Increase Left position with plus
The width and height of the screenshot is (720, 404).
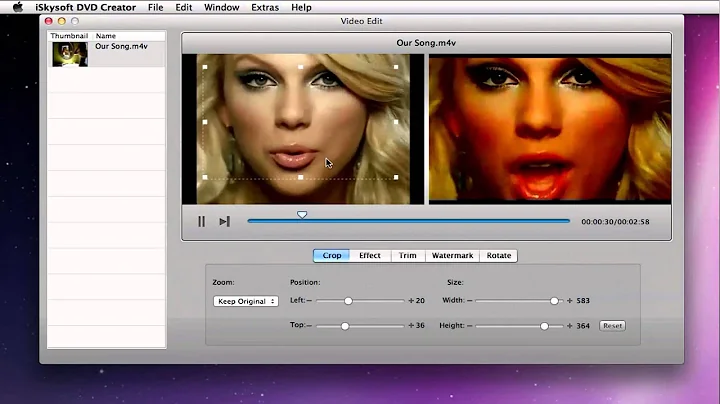click(411, 301)
